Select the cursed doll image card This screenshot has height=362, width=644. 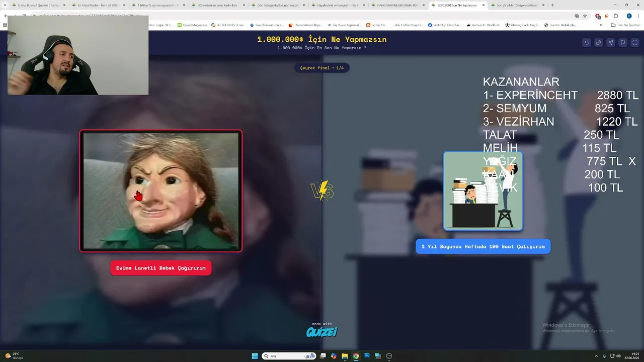coord(161,191)
